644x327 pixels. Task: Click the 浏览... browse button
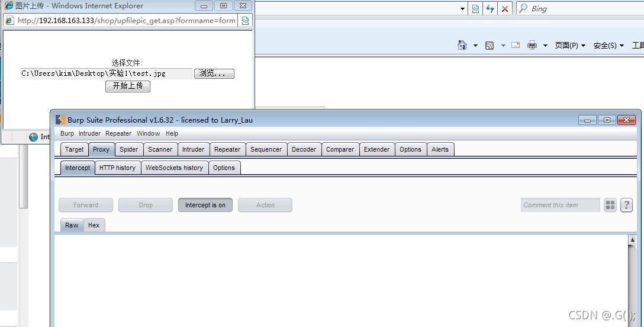(x=214, y=73)
